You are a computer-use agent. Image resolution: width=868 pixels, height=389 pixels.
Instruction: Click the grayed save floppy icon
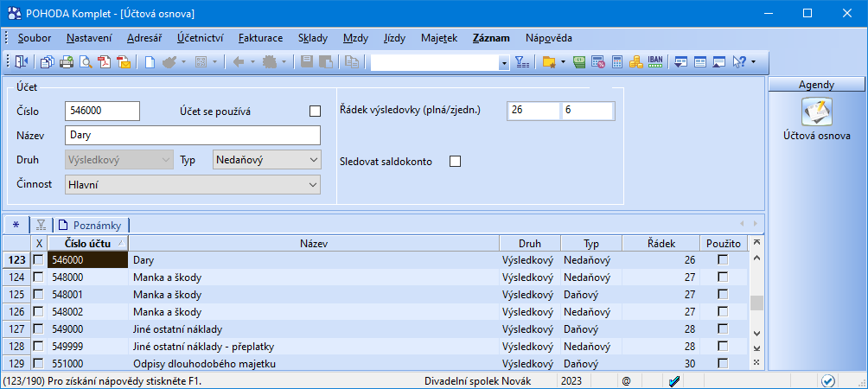[x=306, y=62]
